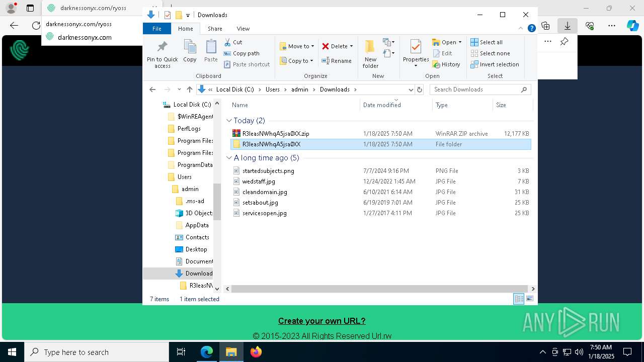This screenshot has width=644, height=362.
Task: Navigate back in File Explorer
Action: (x=152, y=89)
